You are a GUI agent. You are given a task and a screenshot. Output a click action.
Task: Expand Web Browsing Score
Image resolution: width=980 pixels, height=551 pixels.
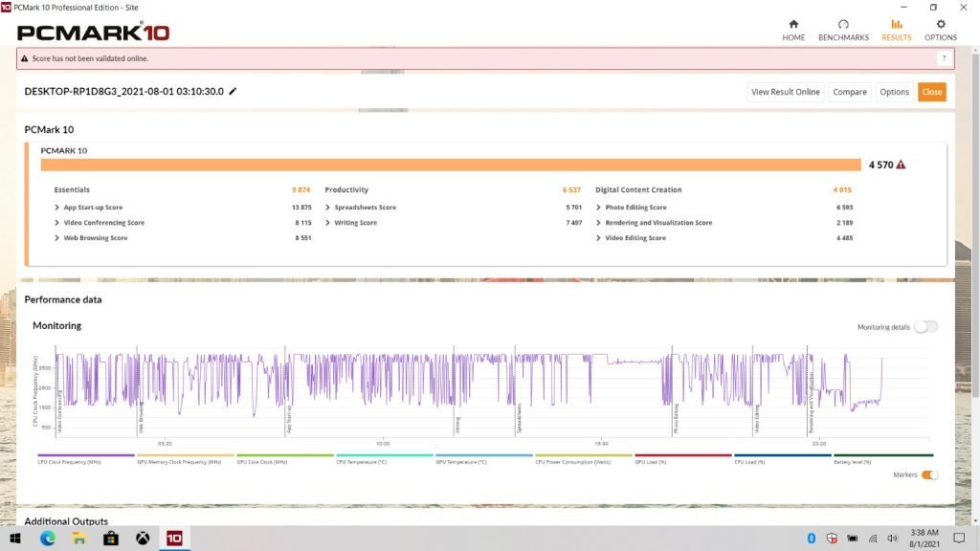[x=56, y=238]
